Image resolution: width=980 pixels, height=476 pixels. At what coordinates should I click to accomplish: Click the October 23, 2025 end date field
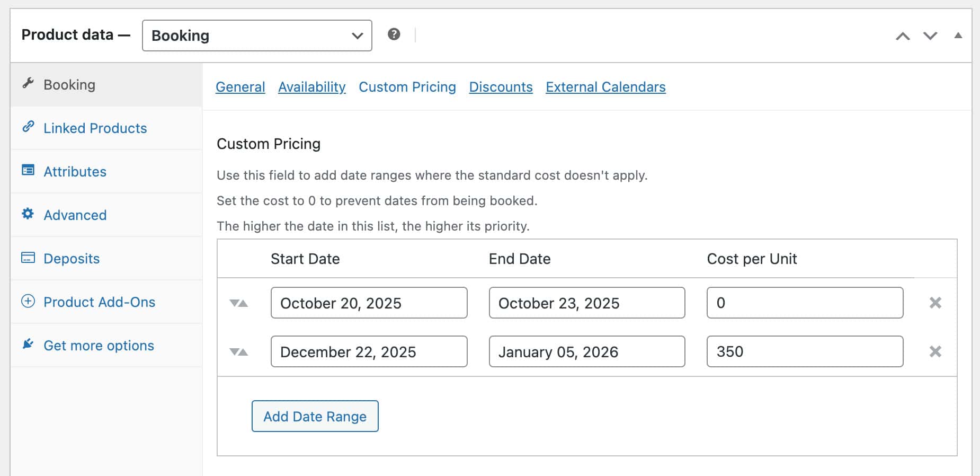click(x=586, y=303)
